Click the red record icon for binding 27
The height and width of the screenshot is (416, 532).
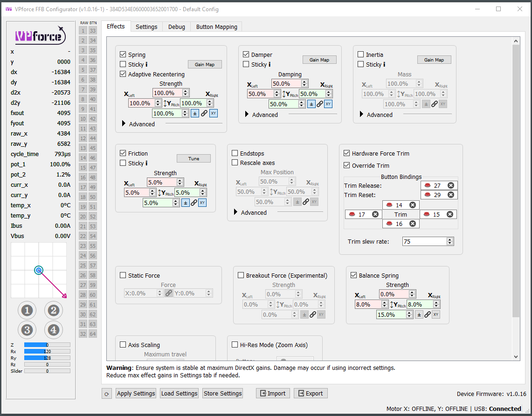point(428,185)
